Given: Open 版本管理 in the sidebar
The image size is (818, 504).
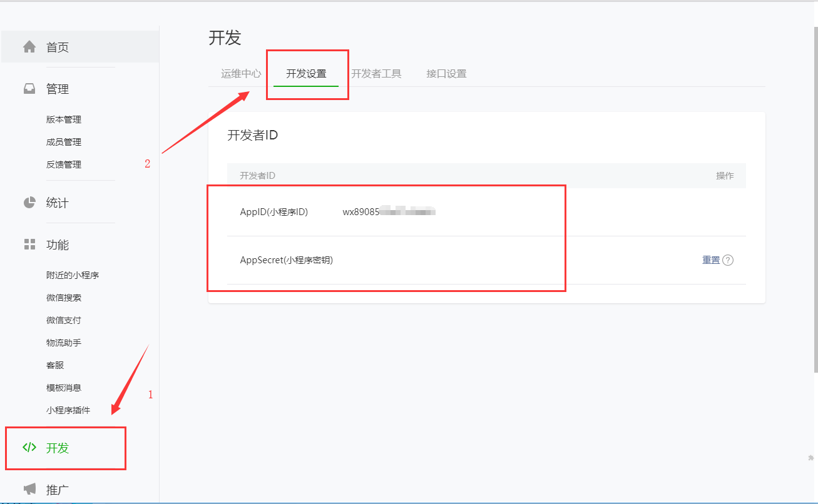Looking at the screenshot, I should 64,119.
